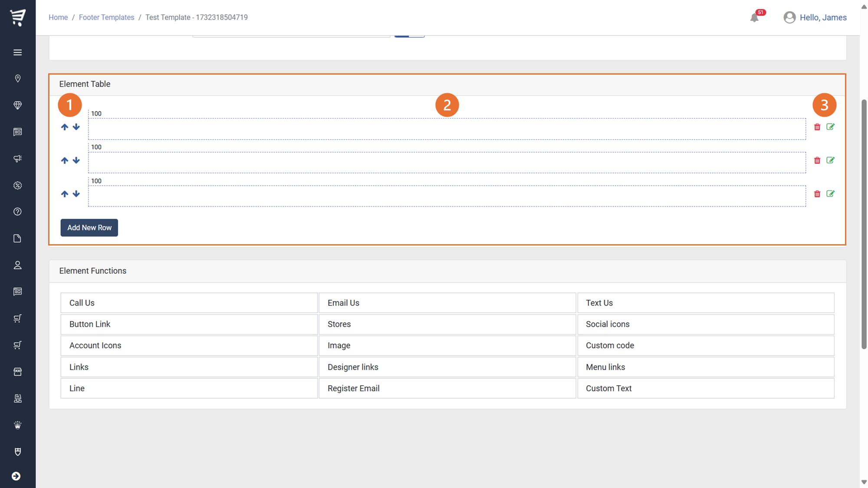Move the third row up with arrow
The image size is (868, 488).
pyautogui.click(x=65, y=194)
